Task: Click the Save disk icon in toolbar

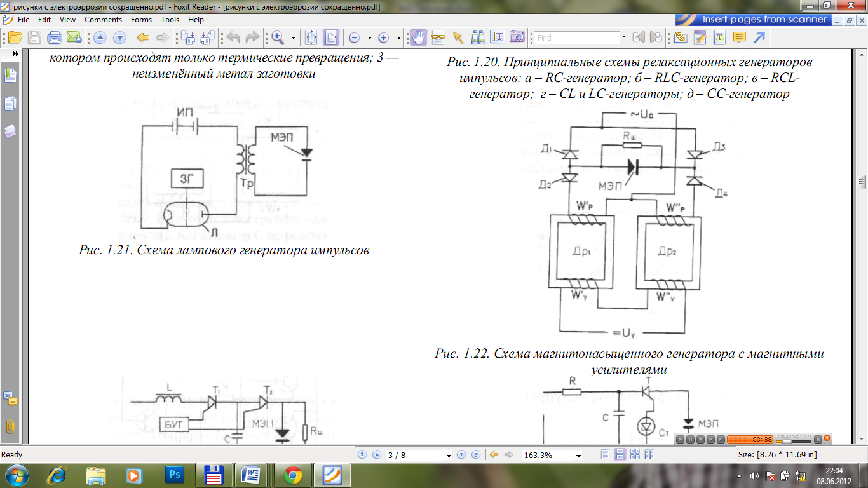Action: click(34, 37)
